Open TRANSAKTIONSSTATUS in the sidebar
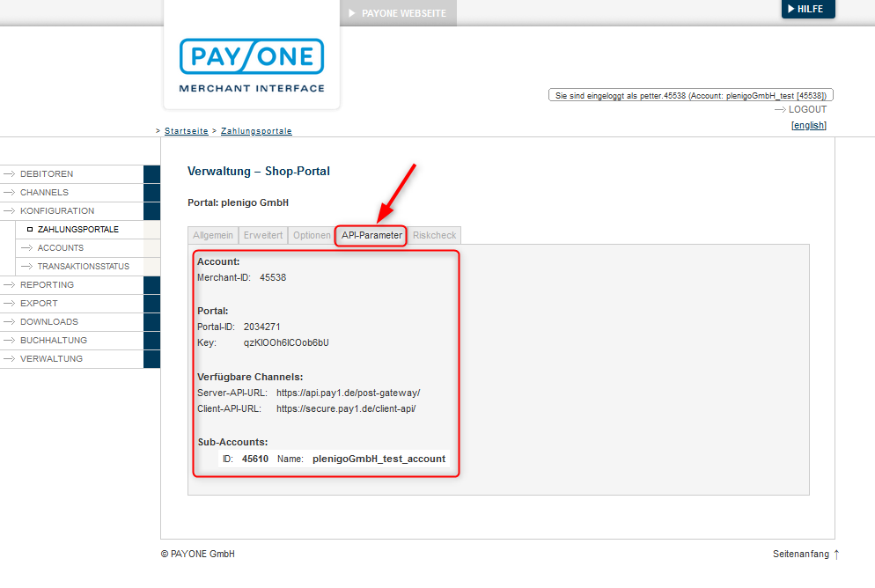The width and height of the screenshot is (875, 588). [83, 266]
